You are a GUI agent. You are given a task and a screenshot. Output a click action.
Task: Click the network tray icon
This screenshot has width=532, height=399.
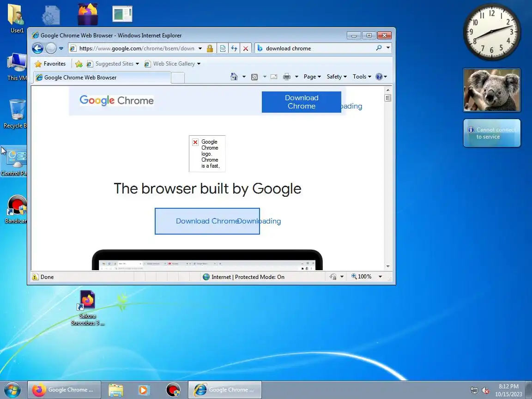click(x=474, y=391)
